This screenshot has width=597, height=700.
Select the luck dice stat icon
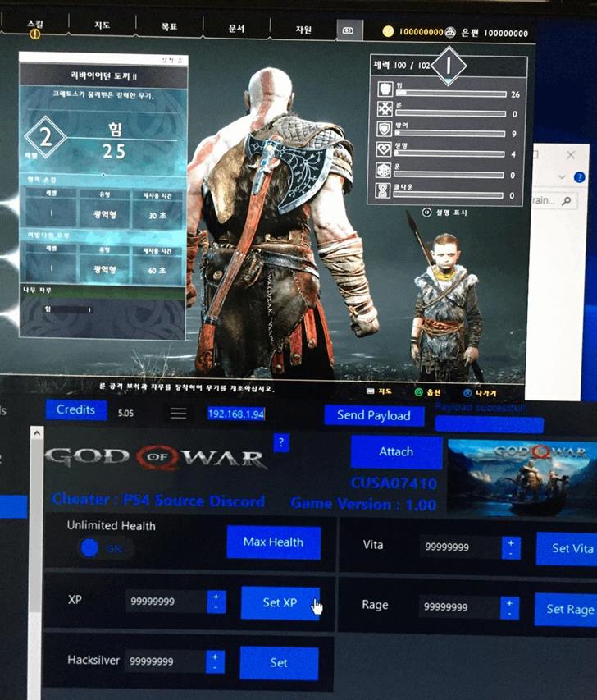pos(383,170)
